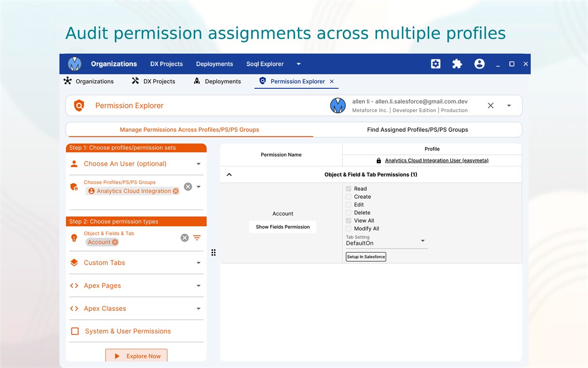588x368 pixels.
Task: Click the orange Permission Explorer shield logo
Action: pos(79,106)
